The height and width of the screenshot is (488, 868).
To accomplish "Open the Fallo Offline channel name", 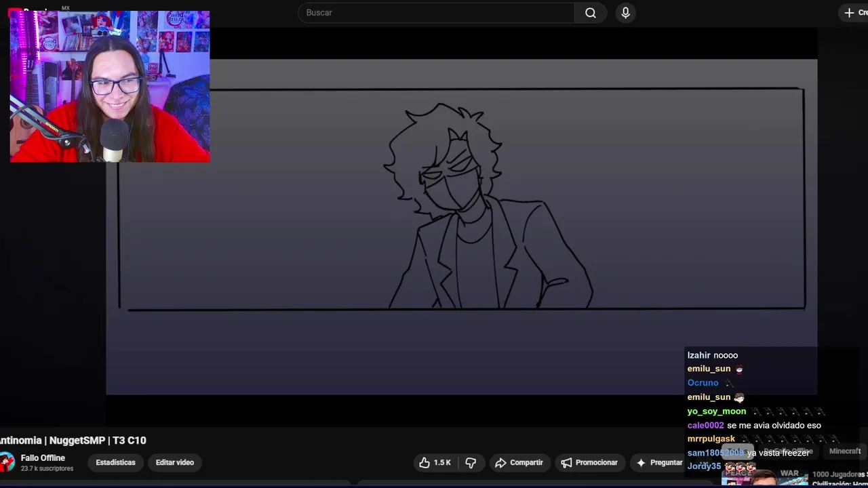I will click(x=43, y=458).
